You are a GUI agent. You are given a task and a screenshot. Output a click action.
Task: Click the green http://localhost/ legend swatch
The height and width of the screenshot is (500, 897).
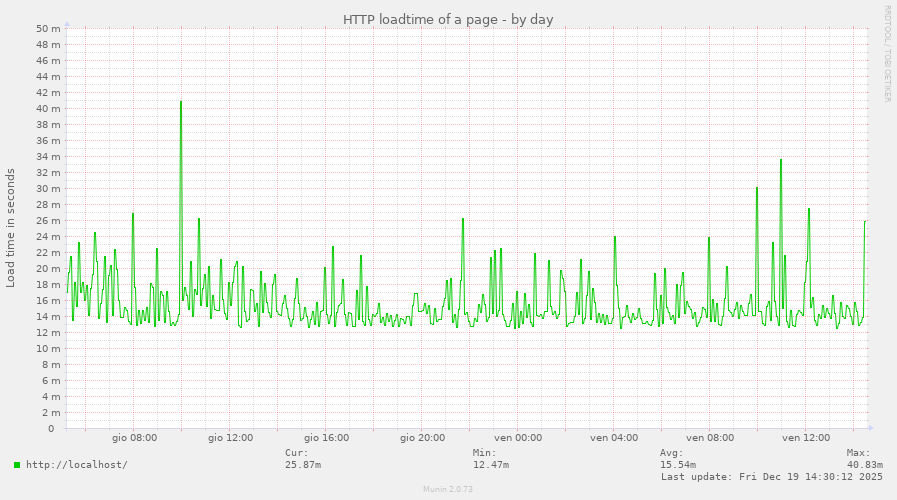click(17, 465)
